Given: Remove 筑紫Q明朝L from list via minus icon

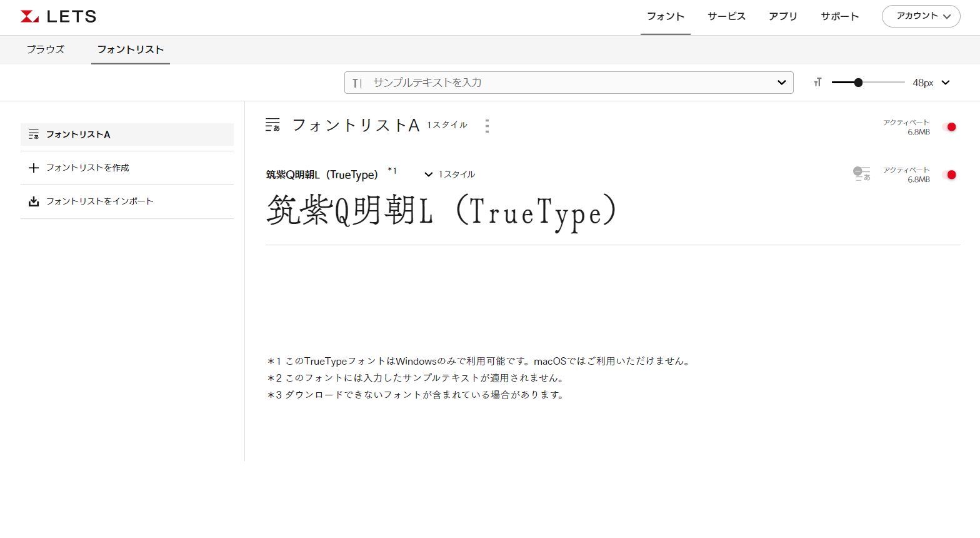Looking at the screenshot, I should click(x=861, y=173).
